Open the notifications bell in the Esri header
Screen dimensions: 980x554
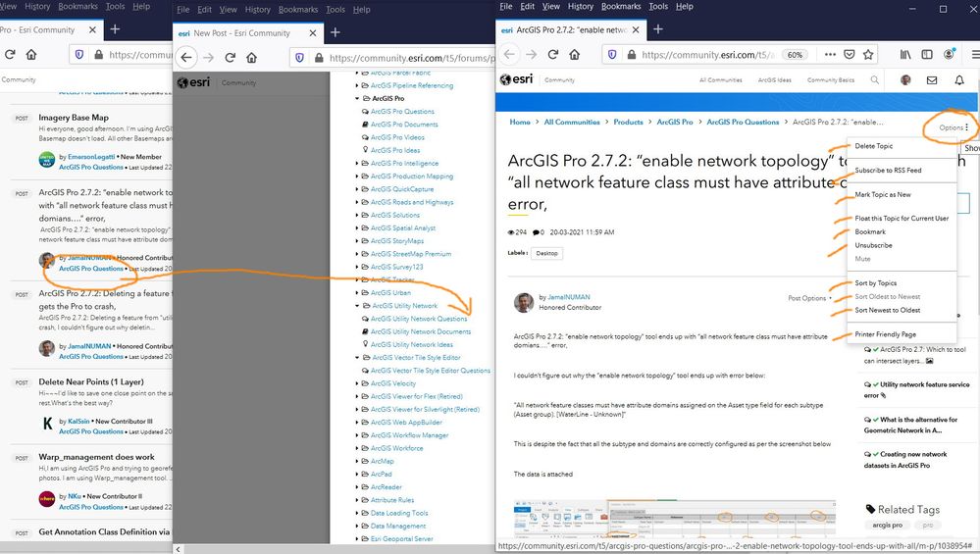pos(958,80)
